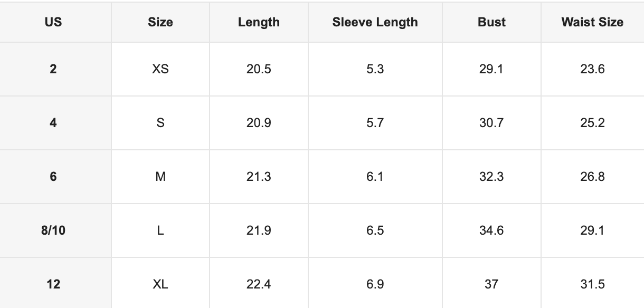Select waist size value 31.5
644x308 pixels.
[x=592, y=284]
